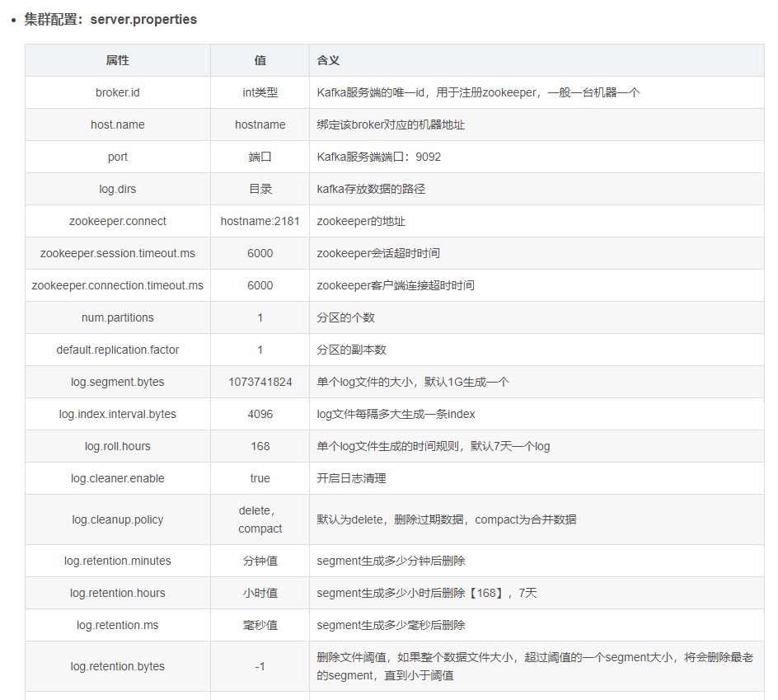The image size is (778, 700).
Task: Select the '1' value for default.replication.factor
Action: click(260, 350)
